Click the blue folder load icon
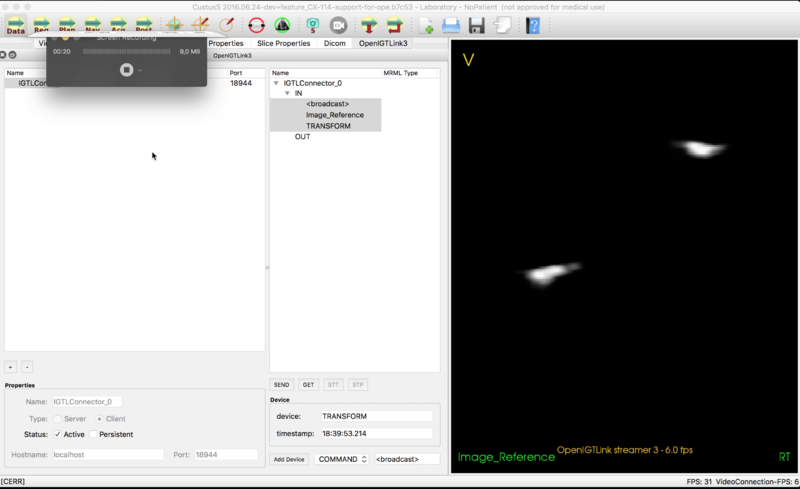The height and width of the screenshot is (489, 800). point(451,25)
